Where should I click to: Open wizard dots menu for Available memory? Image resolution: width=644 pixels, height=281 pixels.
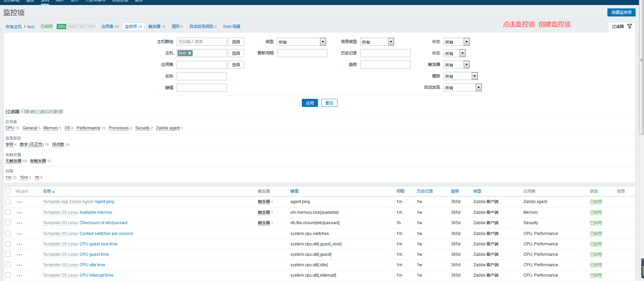[x=19, y=213]
